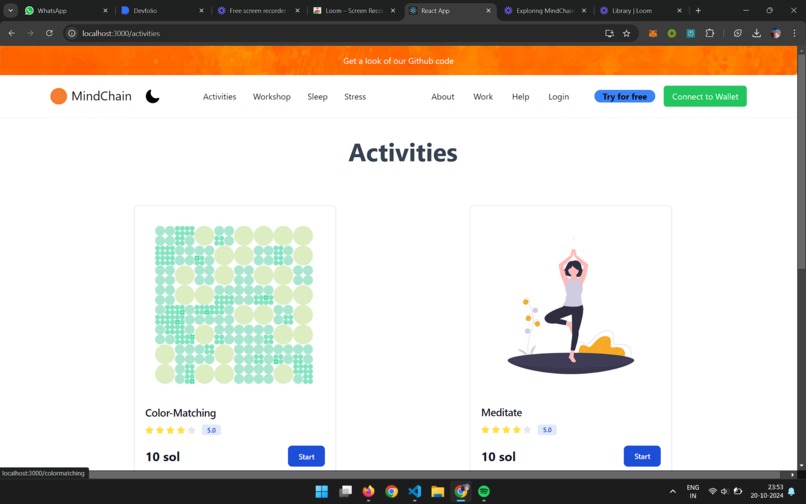Image resolution: width=806 pixels, height=504 pixels.
Task: Open the Work page link
Action: click(483, 97)
